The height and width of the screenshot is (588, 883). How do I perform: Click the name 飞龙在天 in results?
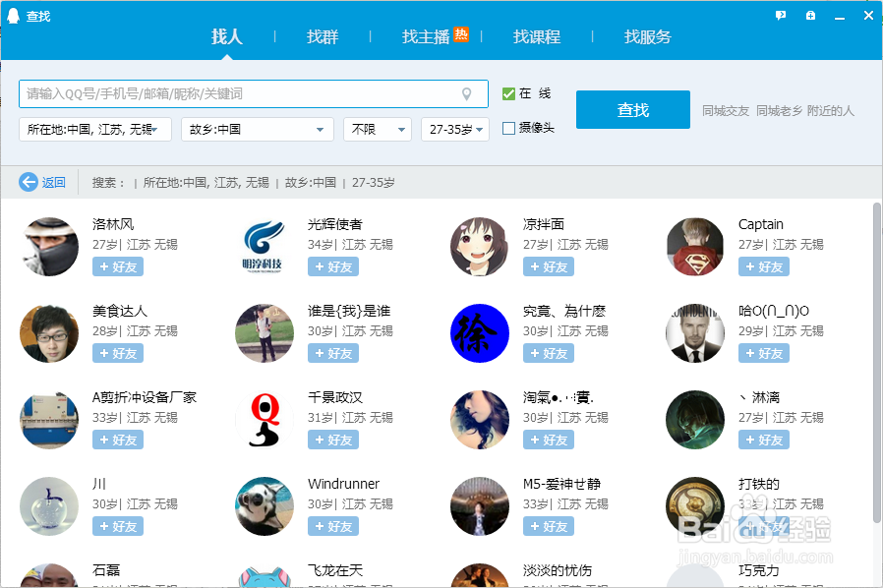coord(335,570)
